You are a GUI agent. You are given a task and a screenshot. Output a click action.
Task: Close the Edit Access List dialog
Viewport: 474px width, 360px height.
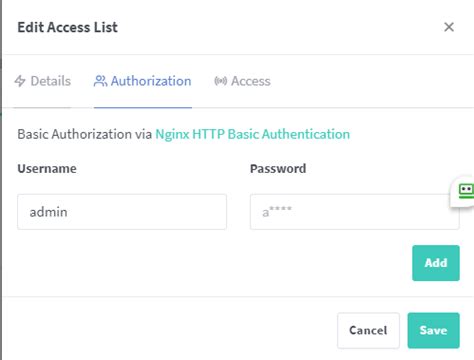449,27
